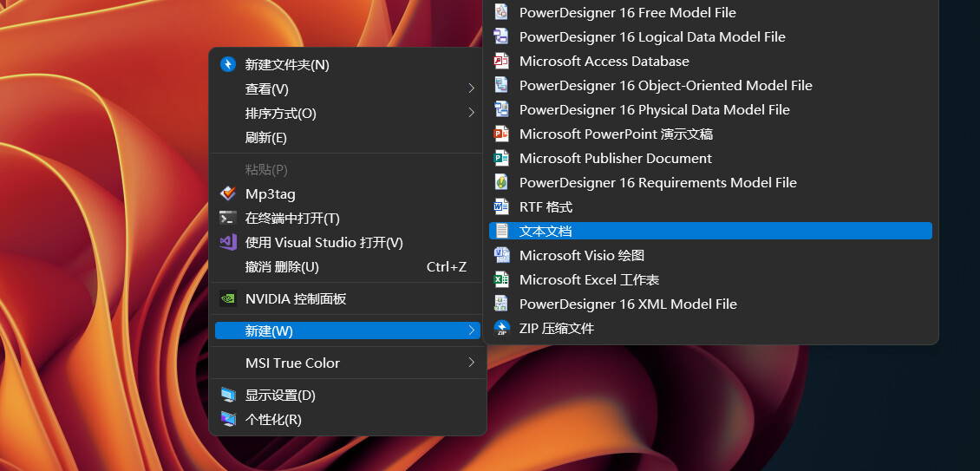Click the PowerPoint 演示文稿 icon

click(x=501, y=134)
